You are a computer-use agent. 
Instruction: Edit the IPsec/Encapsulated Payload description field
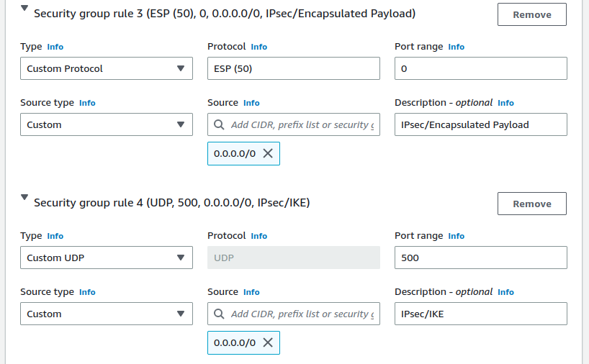pyautogui.click(x=480, y=124)
